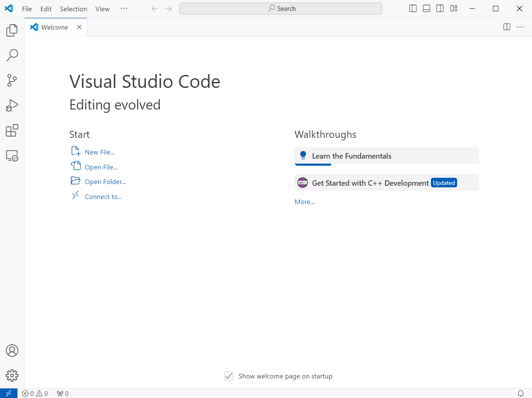
Task: Split the editor to the right
Action: [507, 27]
